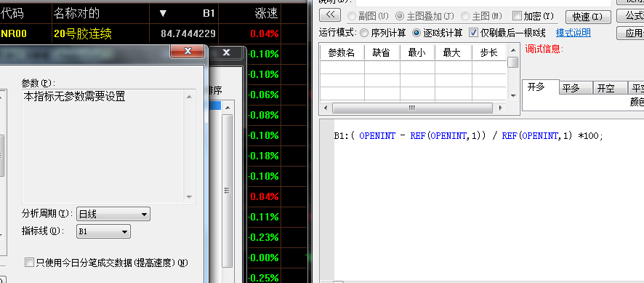Close the parameter settings dialog

pyautogui.click(x=188, y=51)
